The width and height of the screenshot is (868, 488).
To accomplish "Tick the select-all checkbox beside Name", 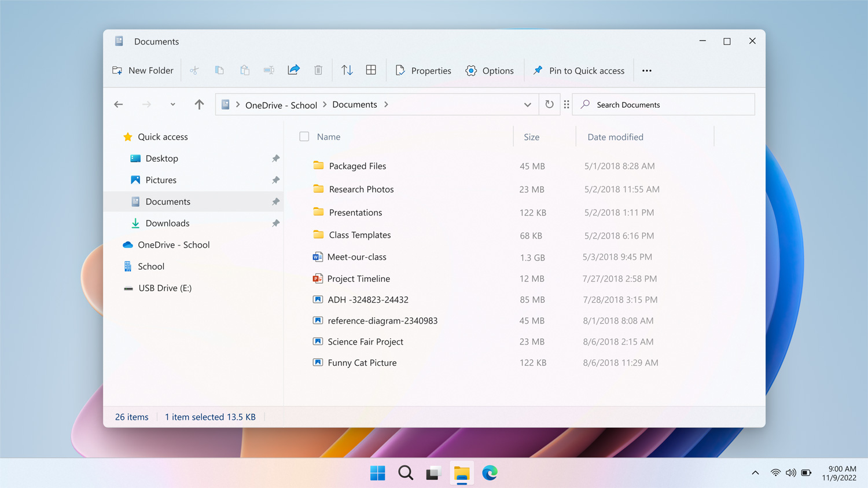I will (x=304, y=137).
